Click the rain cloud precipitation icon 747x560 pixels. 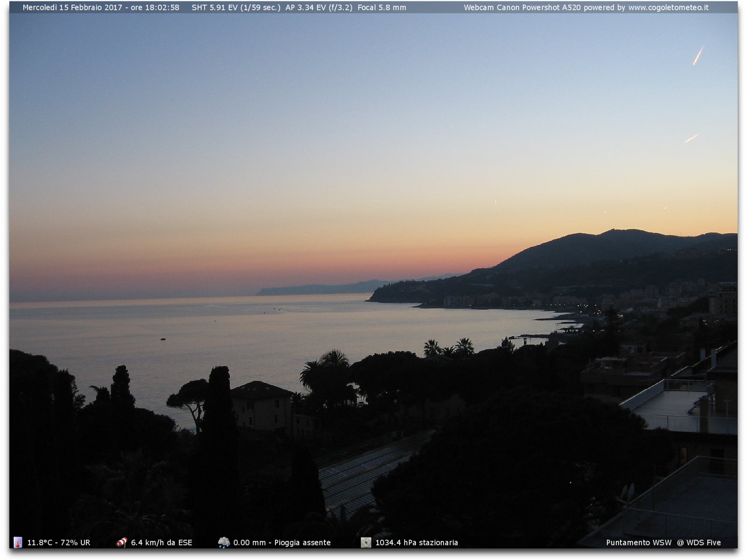[224, 542]
